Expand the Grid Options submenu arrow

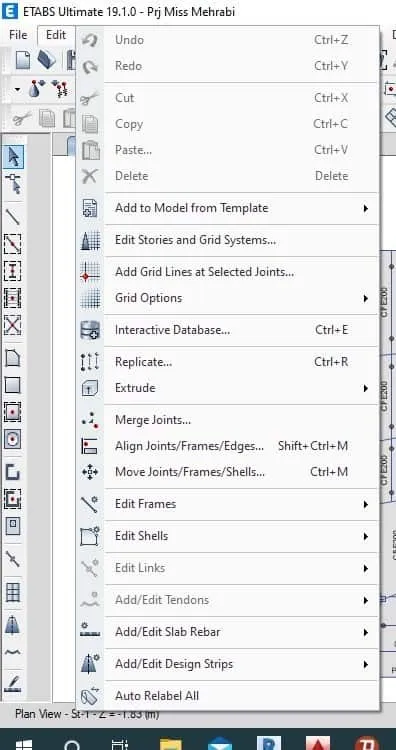[366, 298]
